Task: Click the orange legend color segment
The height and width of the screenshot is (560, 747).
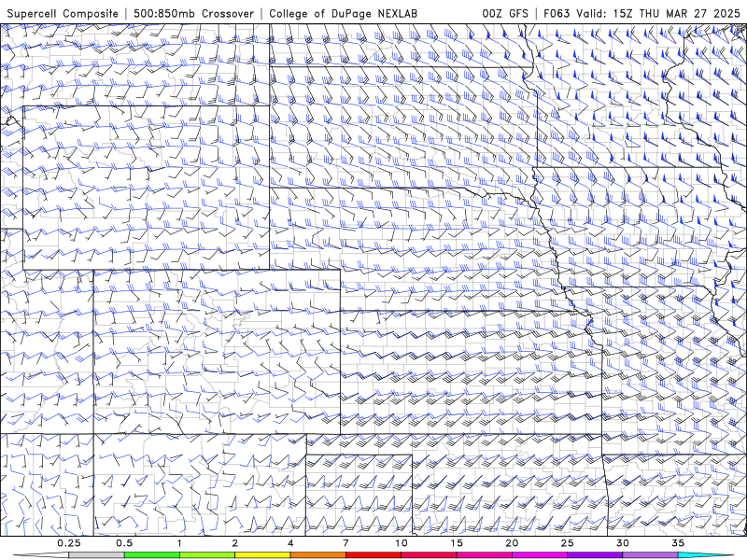Action: click(x=317, y=555)
